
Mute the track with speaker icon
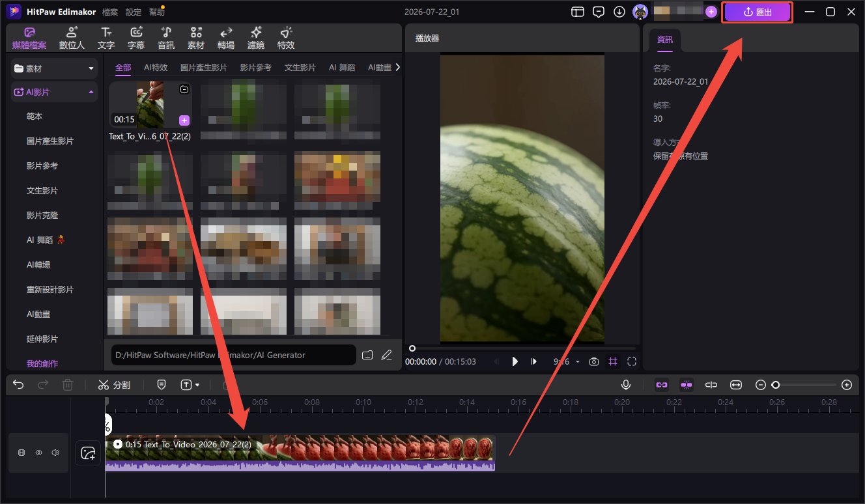55,452
